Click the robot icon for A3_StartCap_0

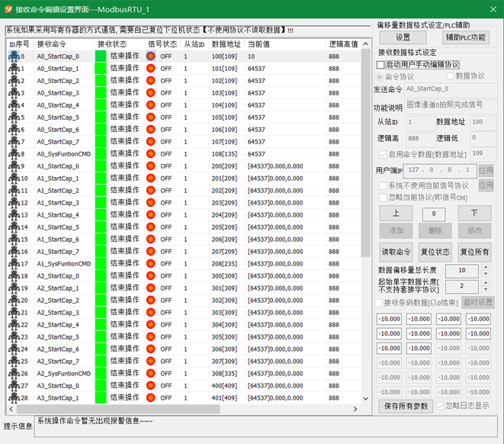(14, 386)
